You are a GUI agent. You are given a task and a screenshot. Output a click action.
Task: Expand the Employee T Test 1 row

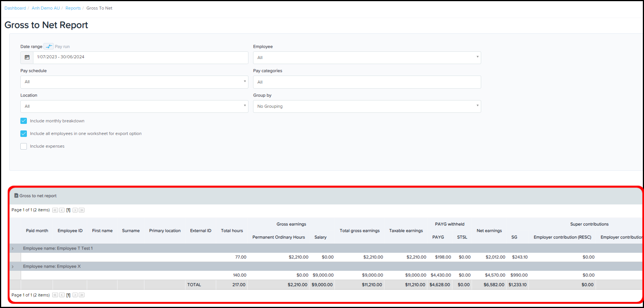pyautogui.click(x=13, y=249)
